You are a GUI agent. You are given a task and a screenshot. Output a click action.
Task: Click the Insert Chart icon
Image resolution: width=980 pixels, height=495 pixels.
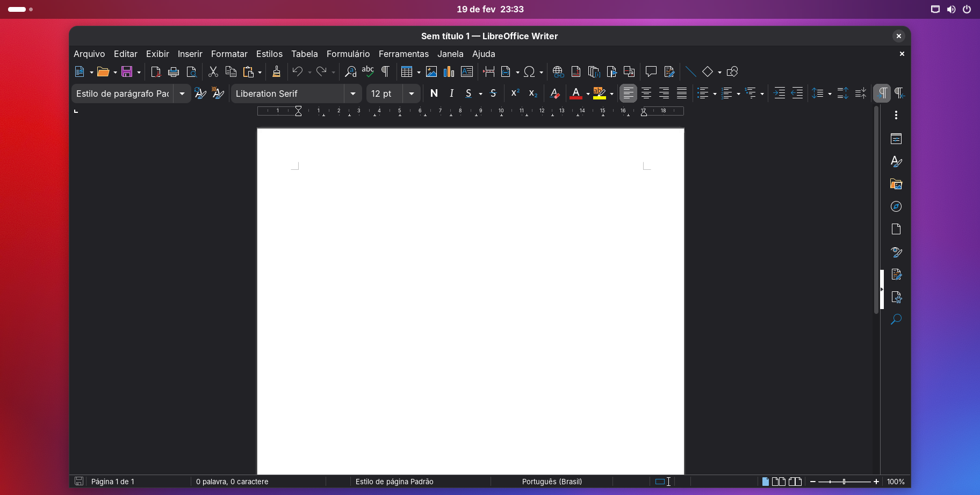(x=449, y=72)
